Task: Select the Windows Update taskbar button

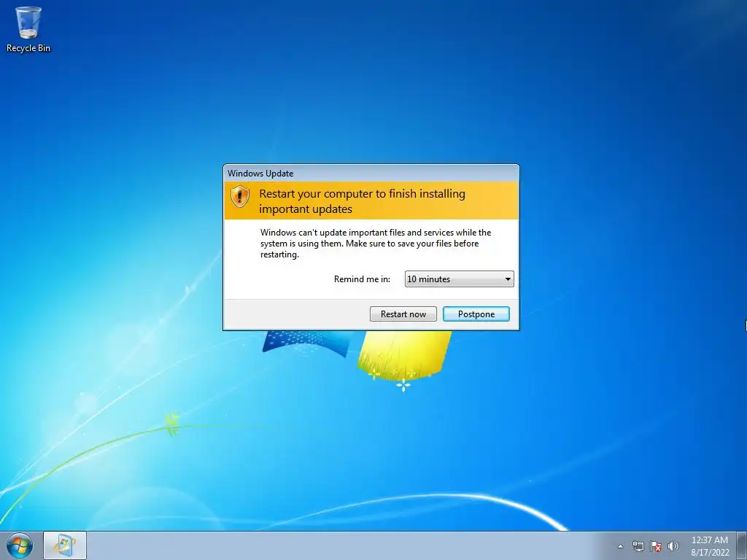Action: (x=65, y=545)
